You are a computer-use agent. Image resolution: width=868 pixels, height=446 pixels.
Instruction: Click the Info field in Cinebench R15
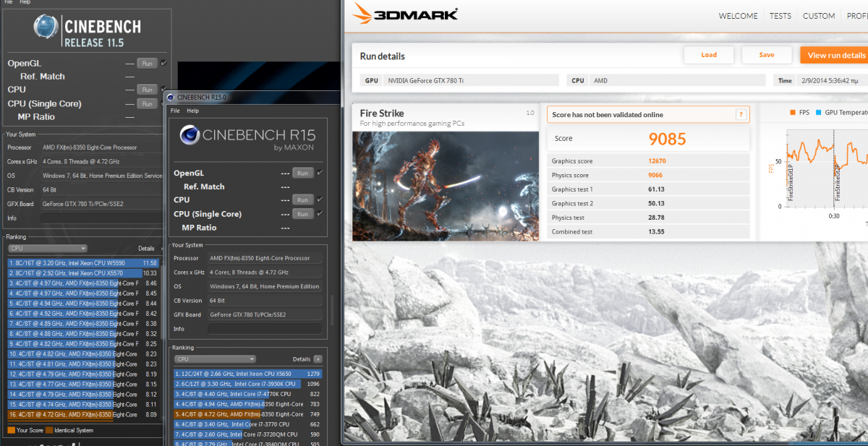pyautogui.click(x=264, y=329)
